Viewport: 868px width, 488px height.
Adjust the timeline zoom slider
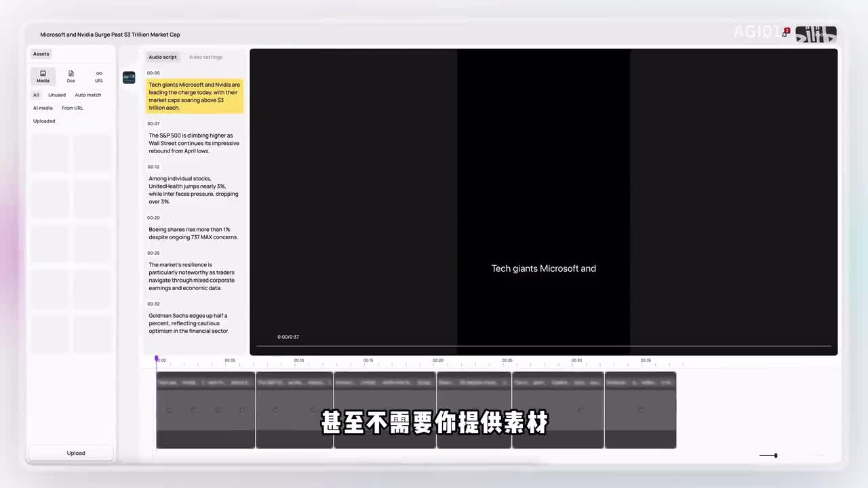(775, 455)
